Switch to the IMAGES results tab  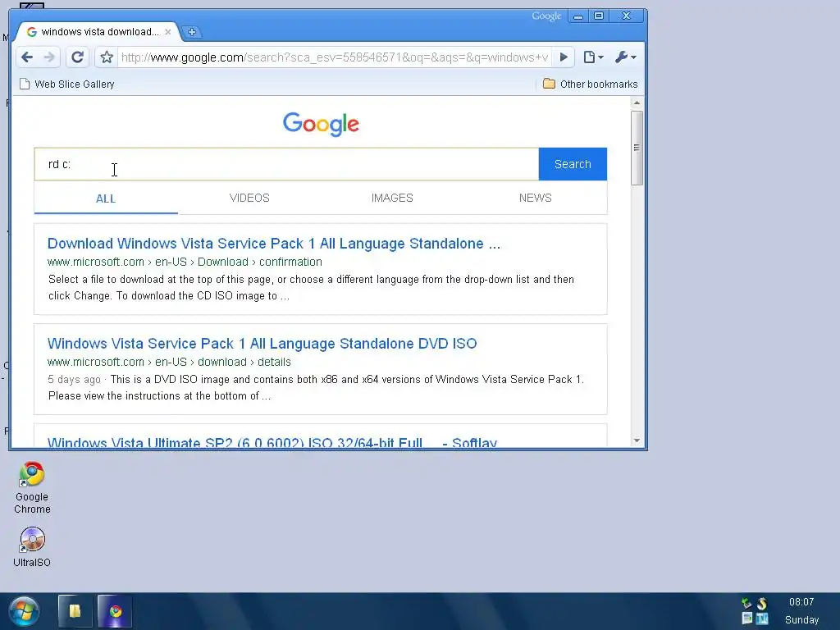pyautogui.click(x=392, y=199)
